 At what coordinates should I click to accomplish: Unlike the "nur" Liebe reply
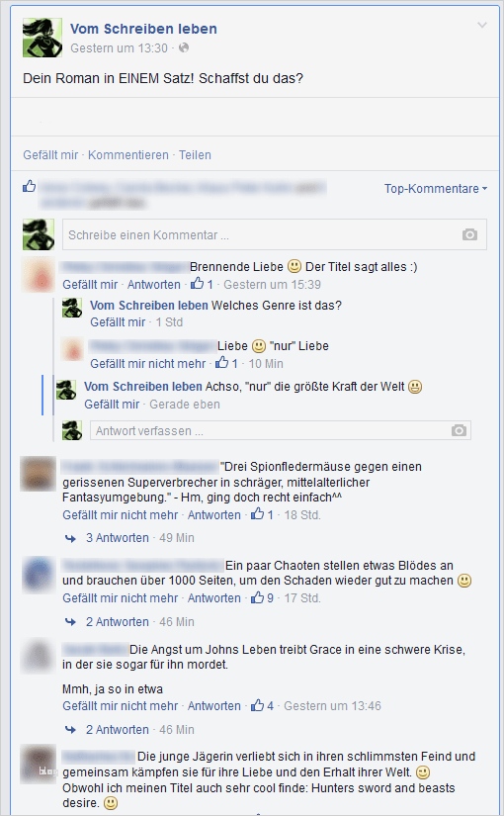point(147,363)
